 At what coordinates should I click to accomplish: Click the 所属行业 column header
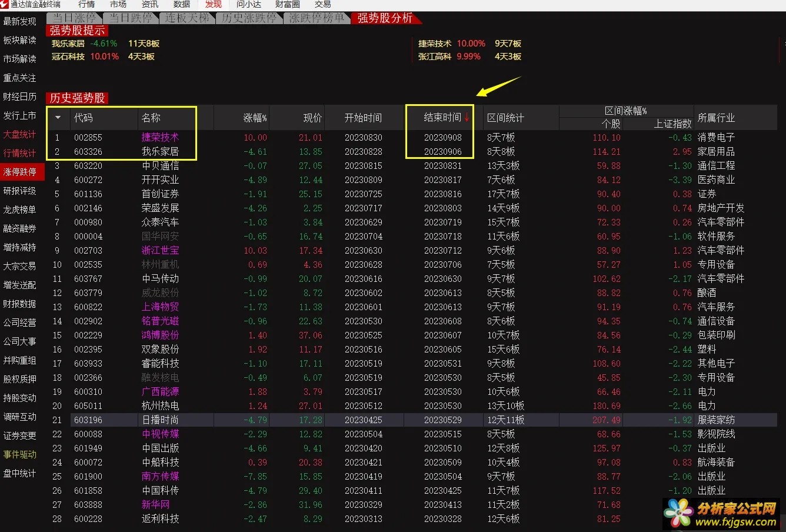tap(716, 118)
